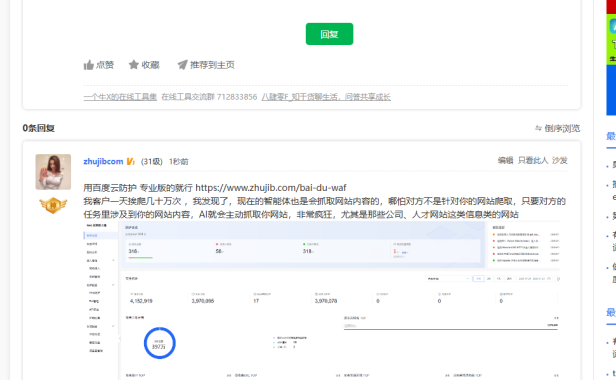616x380 pixels.
Task: Enlarge the WAF dashboard screenshot in reply
Action: [321, 300]
